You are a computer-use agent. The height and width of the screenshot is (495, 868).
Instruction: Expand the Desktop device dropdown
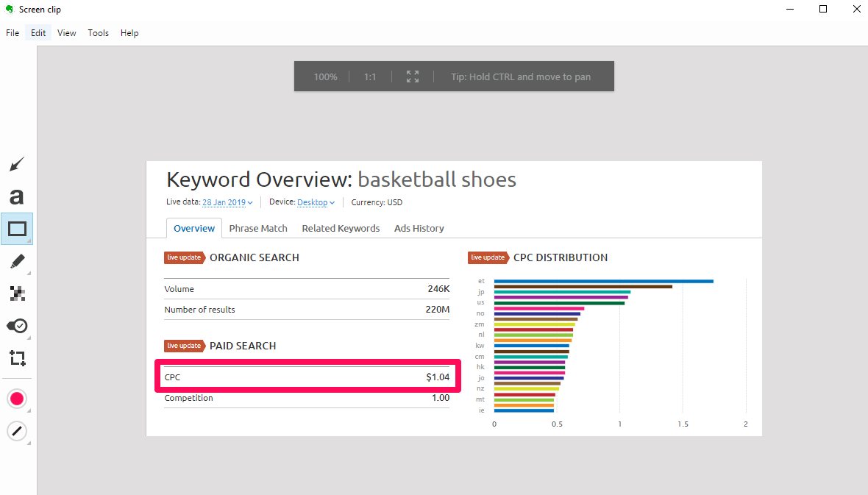[x=316, y=202]
